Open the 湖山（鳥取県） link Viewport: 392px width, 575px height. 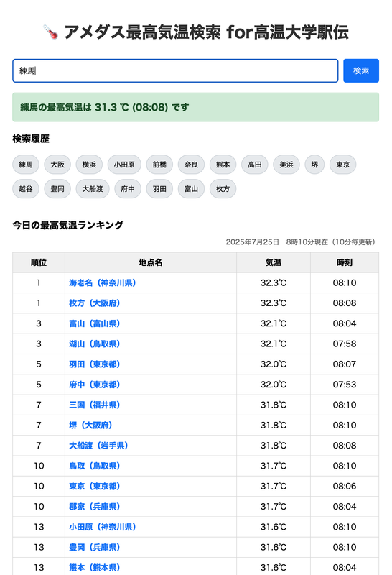coord(95,344)
